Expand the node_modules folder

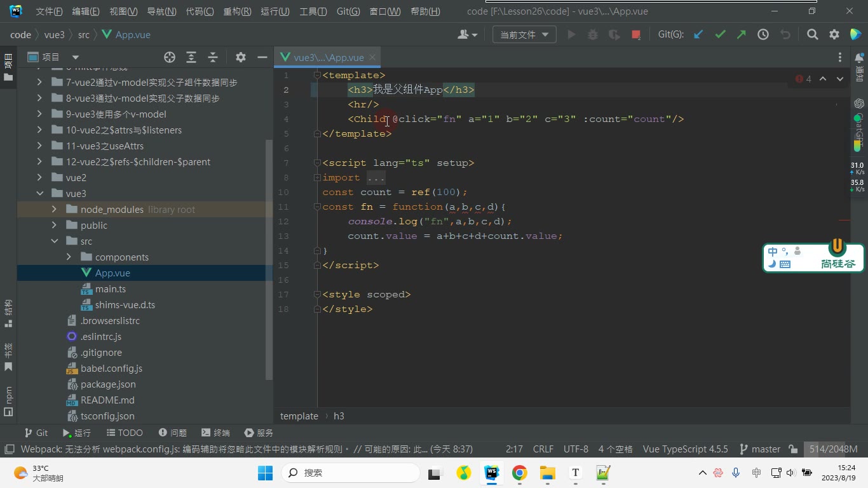tap(54, 209)
